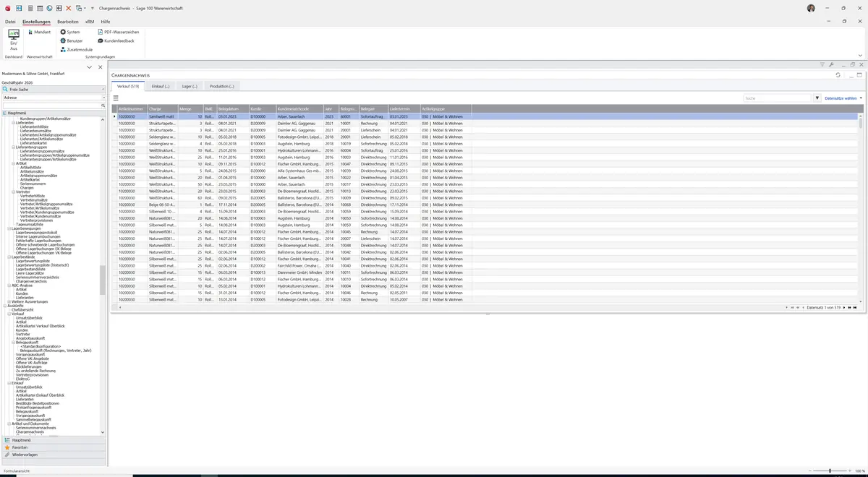868x477 pixels.
Task: Click the red X icon in quick access toolbar
Action: (69, 8)
